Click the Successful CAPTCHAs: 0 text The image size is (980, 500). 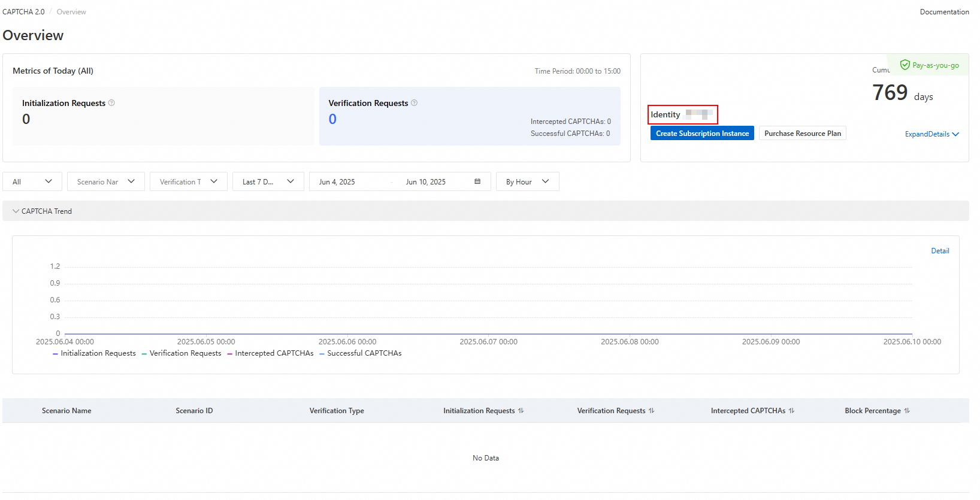coord(570,134)
